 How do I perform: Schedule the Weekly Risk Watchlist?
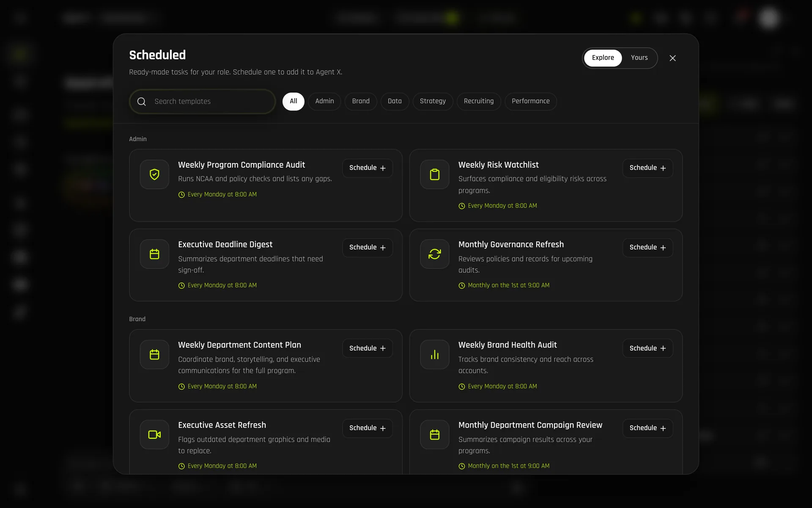[647, 168]
